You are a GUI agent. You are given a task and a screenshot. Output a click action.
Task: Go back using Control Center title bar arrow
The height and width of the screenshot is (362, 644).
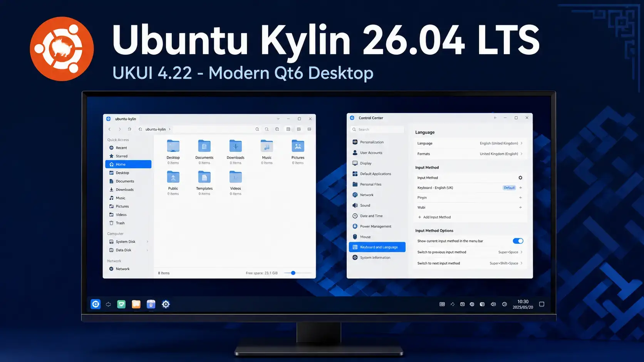click(495, 118)
